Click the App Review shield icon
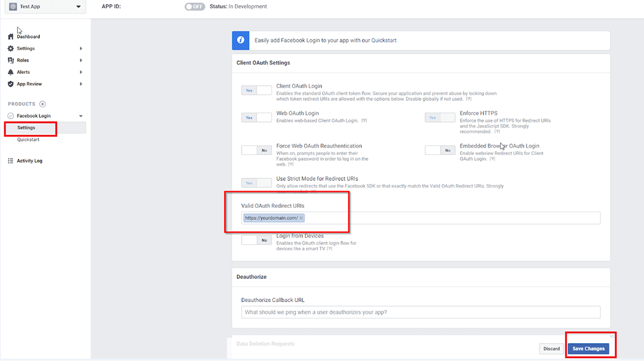This screenshot has height=361, width=644. click(x=11, y=84)
